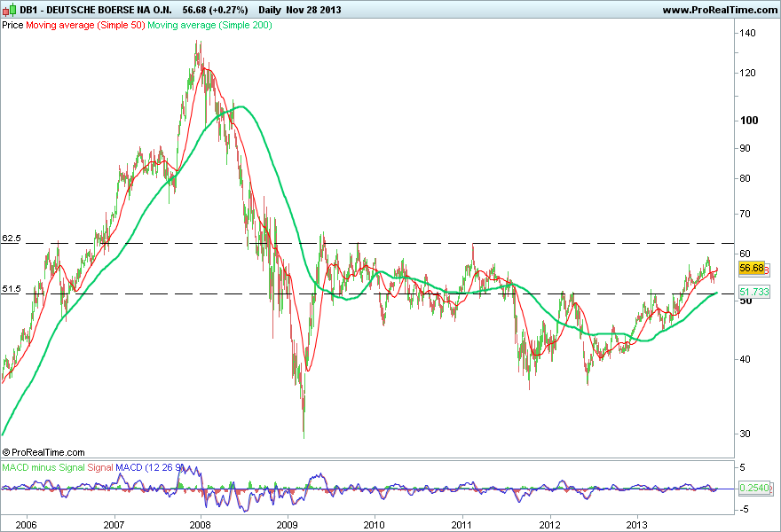
Task: Click the 62.5 horizontal level label
Action: pos(12,239)
